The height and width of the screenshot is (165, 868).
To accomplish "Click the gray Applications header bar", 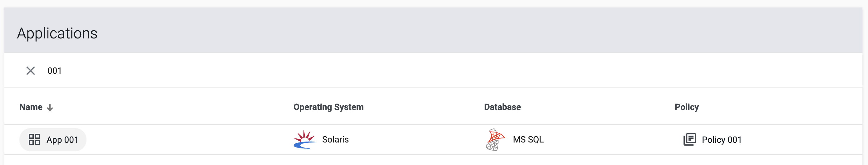I will [433, 30].
